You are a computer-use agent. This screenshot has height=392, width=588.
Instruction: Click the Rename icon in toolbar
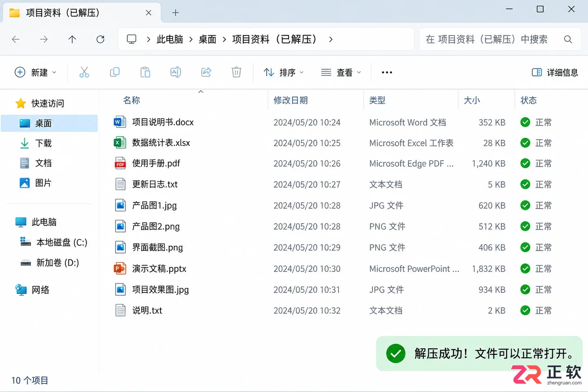coord(176,72)
